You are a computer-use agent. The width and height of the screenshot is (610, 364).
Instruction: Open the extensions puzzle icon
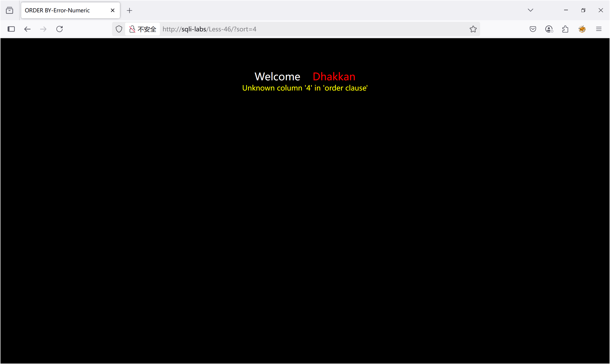[565, 29]
